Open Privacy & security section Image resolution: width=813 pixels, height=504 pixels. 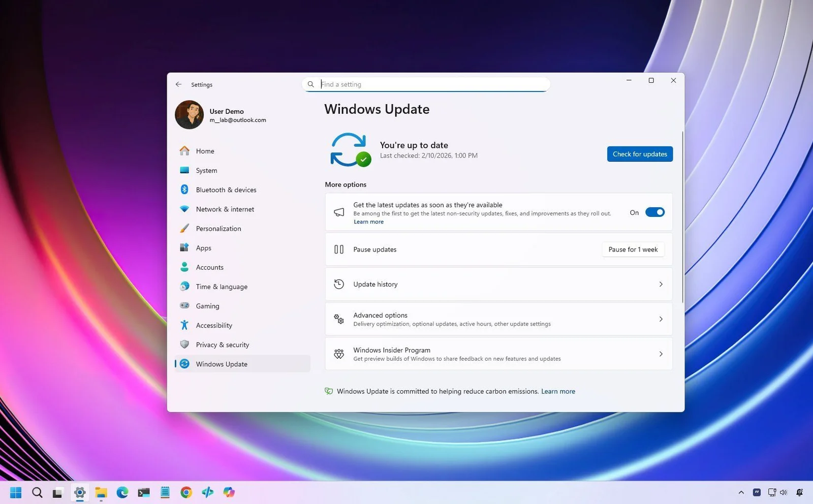(x=223, y=345)
